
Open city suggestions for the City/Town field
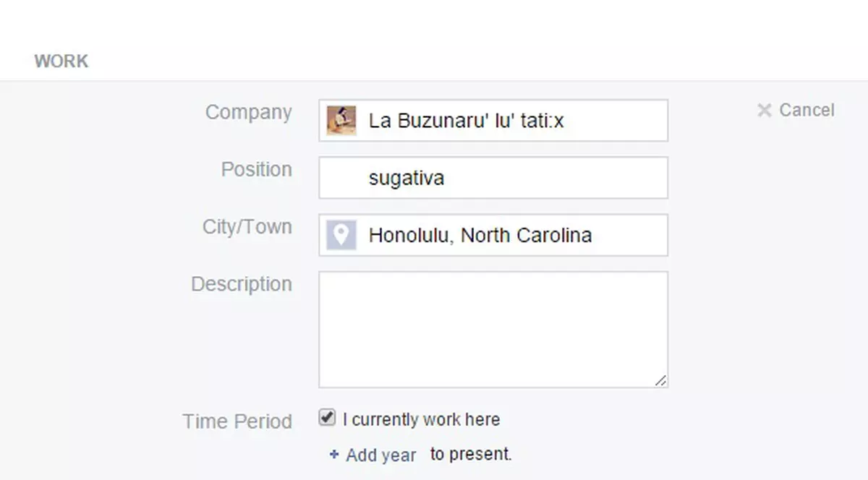pos(506,235)
